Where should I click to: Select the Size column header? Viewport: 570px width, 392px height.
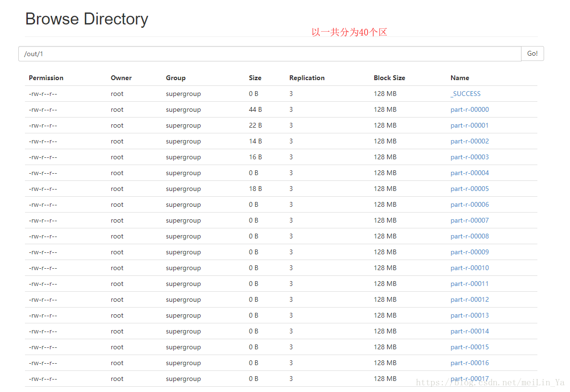[x=255, y=78]
